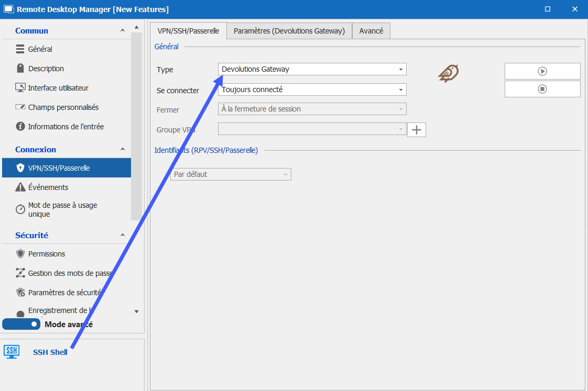Collapse the Sécurité section

123,236
